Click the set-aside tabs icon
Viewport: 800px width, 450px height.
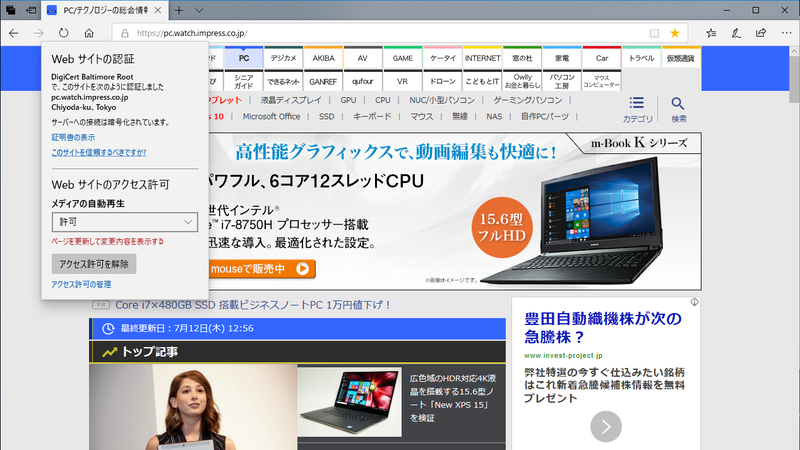tap(10, 10)
